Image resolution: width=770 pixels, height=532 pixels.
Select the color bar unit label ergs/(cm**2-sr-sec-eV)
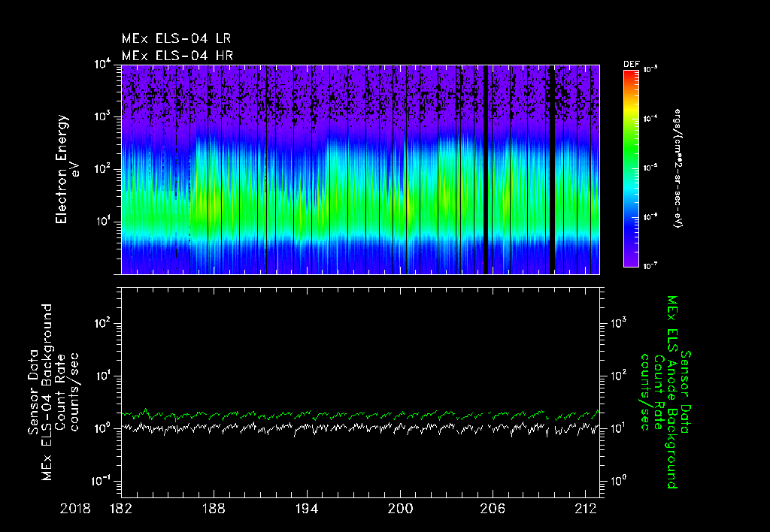coord(678,168)
